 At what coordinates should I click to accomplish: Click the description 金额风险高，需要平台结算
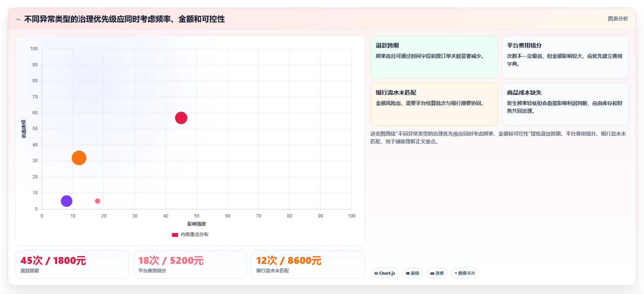(x=430, y=103)
